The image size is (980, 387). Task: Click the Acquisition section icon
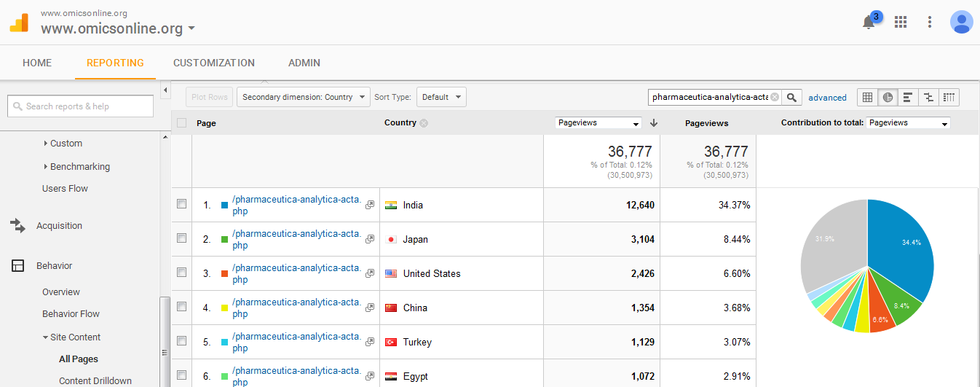coord(18,226)
